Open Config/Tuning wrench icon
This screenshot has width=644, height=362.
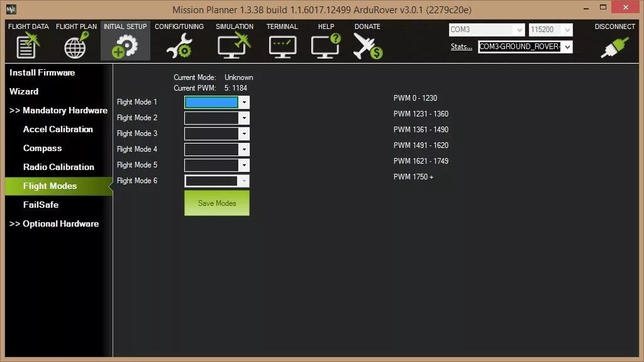[x=179, y=46]
